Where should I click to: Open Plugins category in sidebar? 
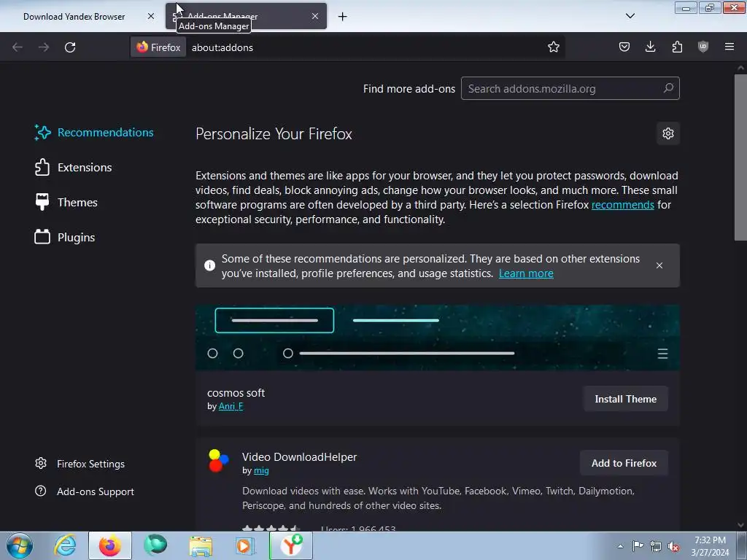pyautogui.click(x=65, y=237)
